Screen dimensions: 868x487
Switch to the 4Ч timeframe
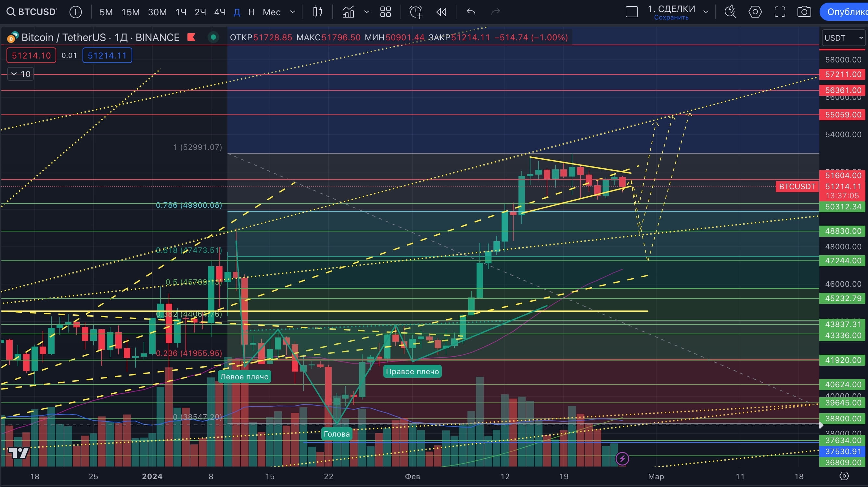220,12
